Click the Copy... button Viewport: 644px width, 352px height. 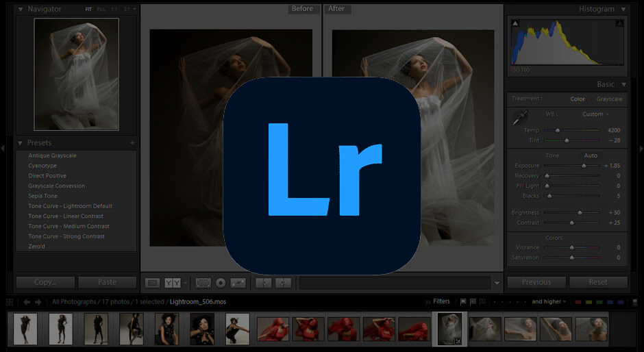coord(46,282)
